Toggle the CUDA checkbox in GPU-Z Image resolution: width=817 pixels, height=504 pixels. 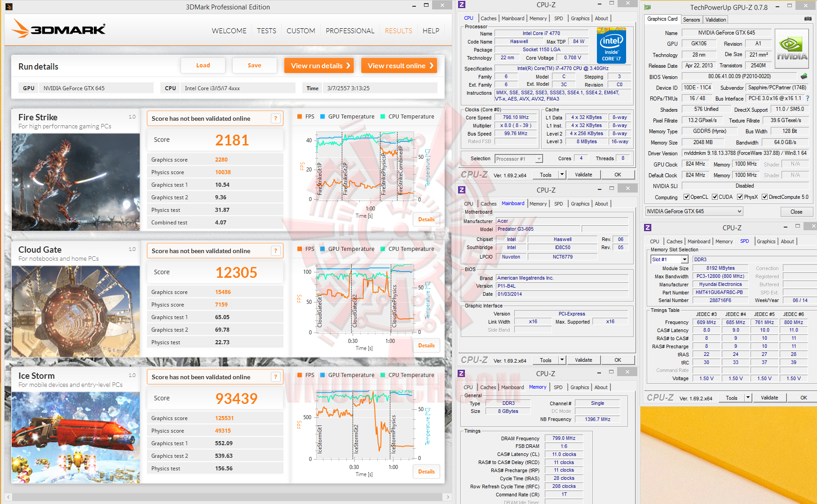pos(715,197)
